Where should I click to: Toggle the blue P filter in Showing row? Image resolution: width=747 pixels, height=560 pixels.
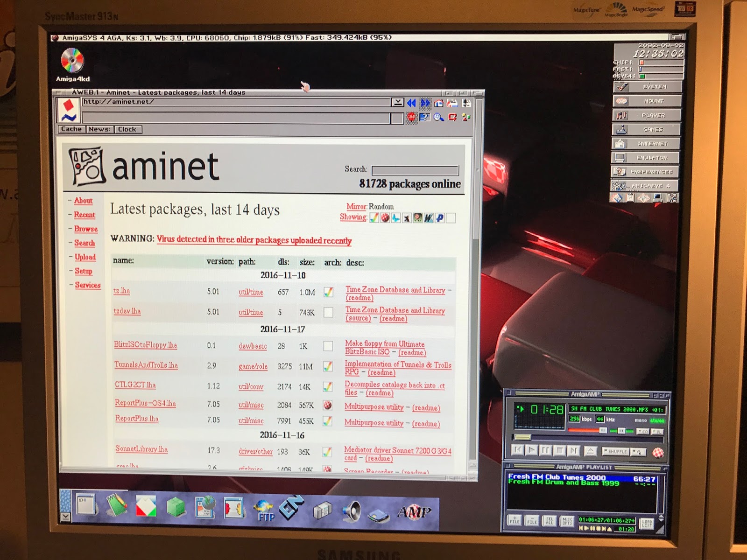[440, 218]
